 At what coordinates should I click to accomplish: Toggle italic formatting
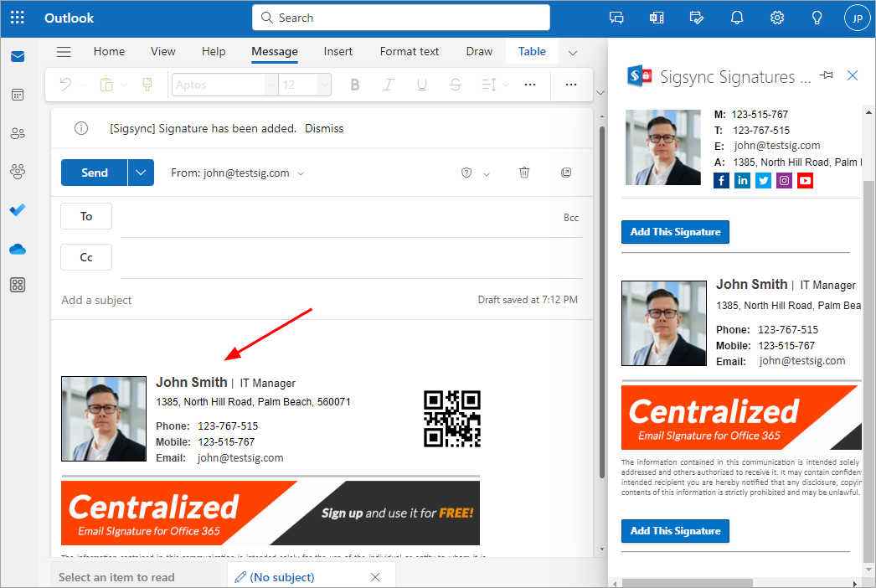[x=388, y=85]
